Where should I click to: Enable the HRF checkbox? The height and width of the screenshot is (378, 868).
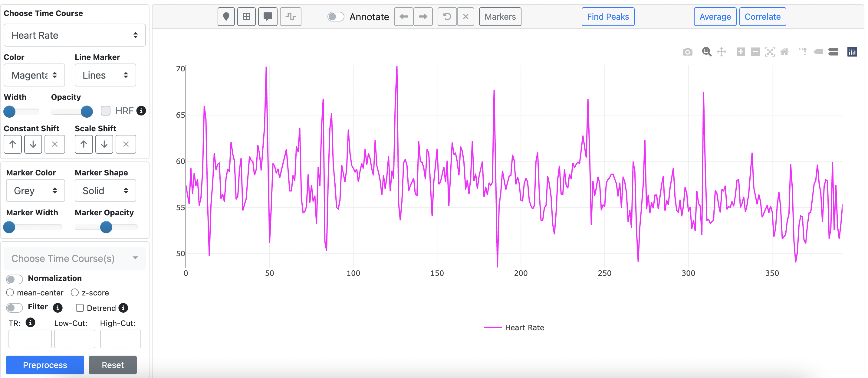106,111
